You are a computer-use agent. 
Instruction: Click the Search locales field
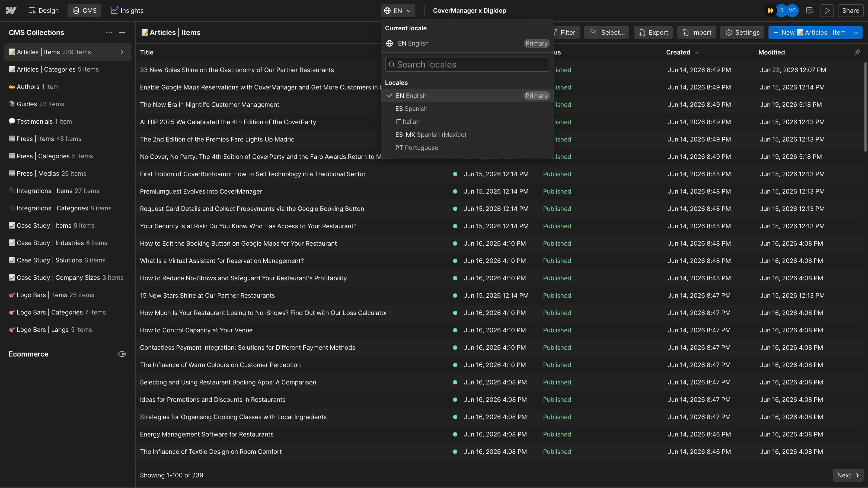(467, 64)
